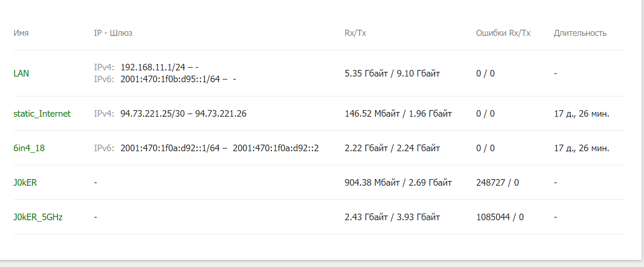Click the Имя column header
The image size is (644, 267).
click(21, 33)
